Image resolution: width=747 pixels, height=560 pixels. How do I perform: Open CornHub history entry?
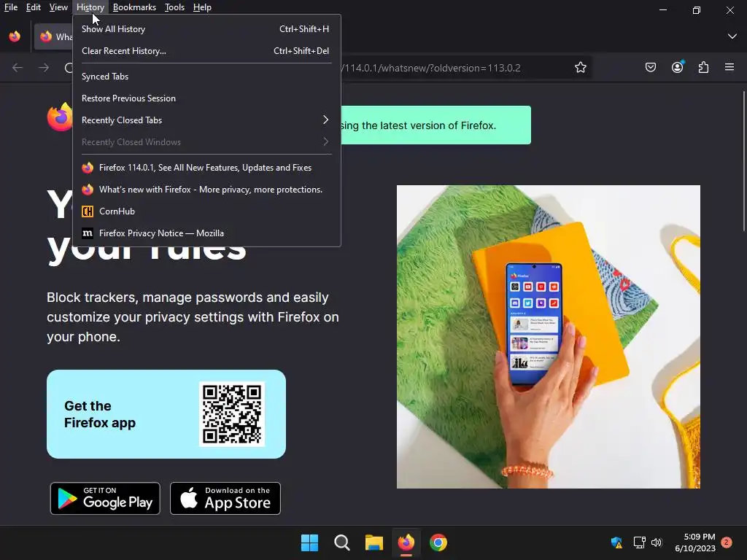(206, 211)
